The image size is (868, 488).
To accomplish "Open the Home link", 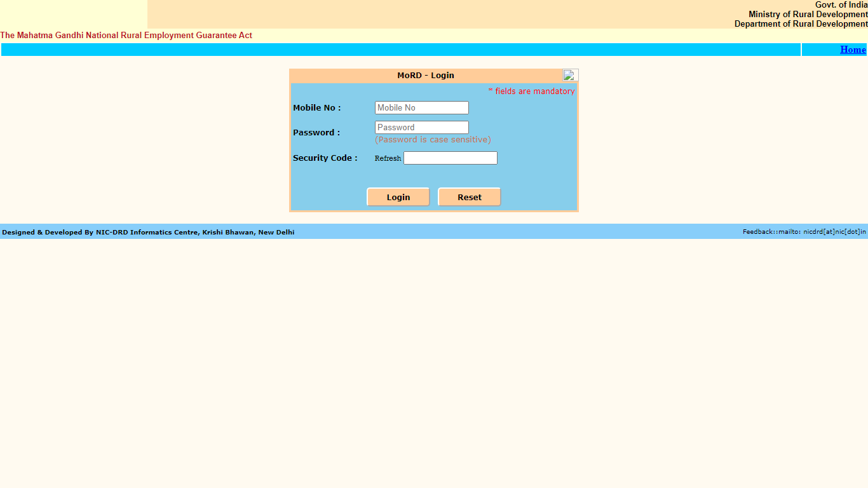I will [853, 50].
